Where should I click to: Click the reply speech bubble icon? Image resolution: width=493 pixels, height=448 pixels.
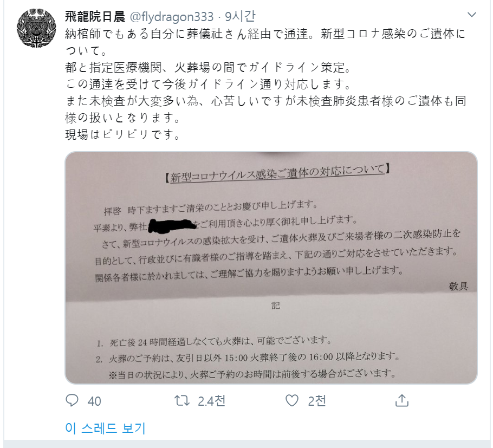pos(72,400)
